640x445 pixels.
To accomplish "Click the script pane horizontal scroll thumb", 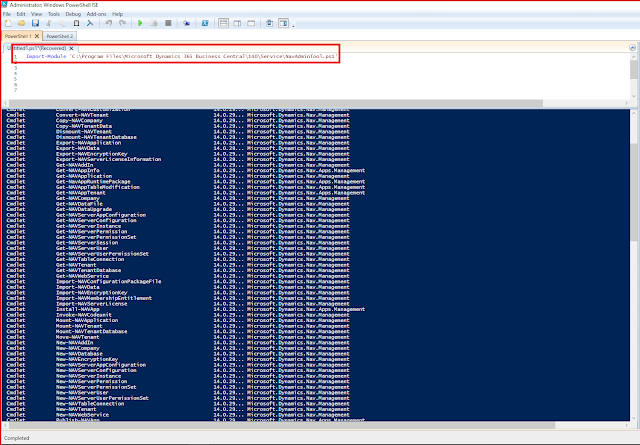I will tap(276, 103).
